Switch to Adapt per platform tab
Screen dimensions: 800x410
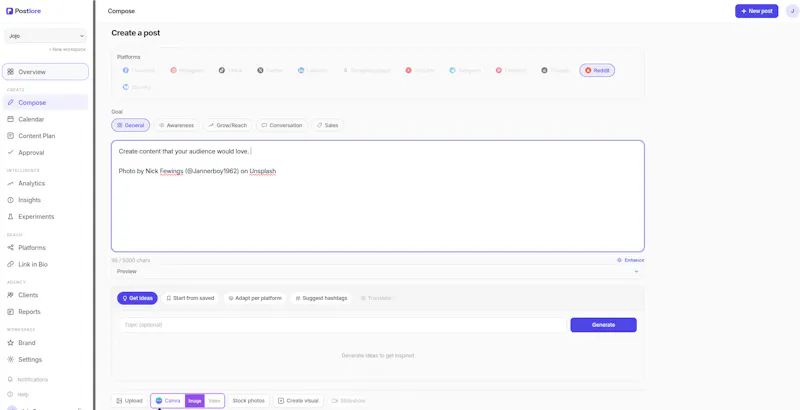point(255,298)
